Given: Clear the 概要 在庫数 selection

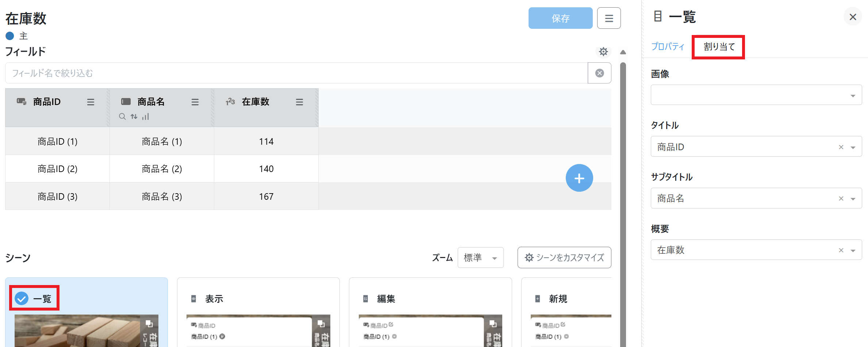Looking at the screenshot, I should [x=841, y=250].
